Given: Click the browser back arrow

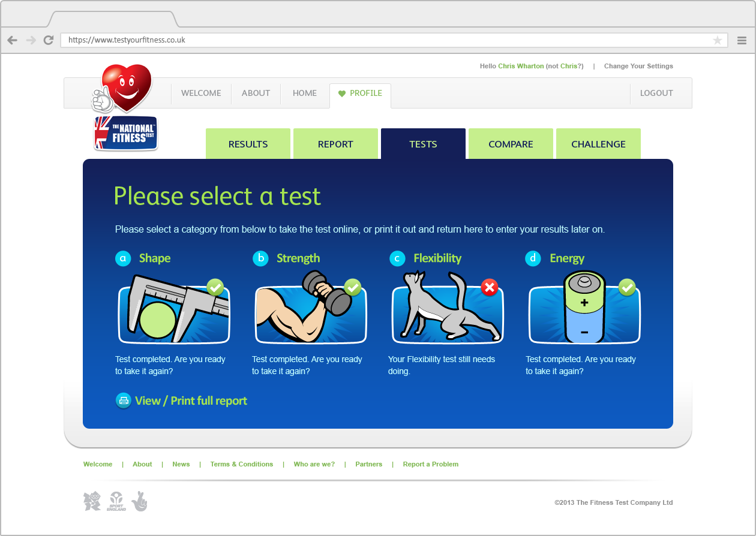Looking at the screenshot, I should (x=12, y=40).
